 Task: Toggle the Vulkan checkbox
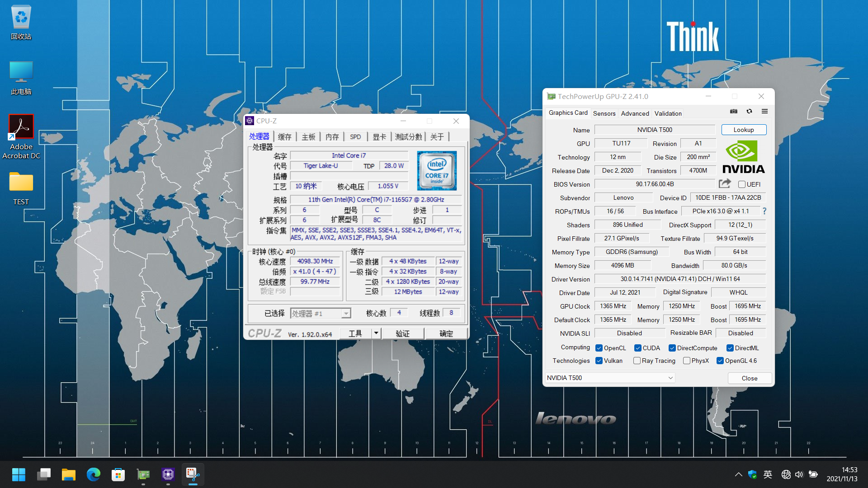point(599,361)
